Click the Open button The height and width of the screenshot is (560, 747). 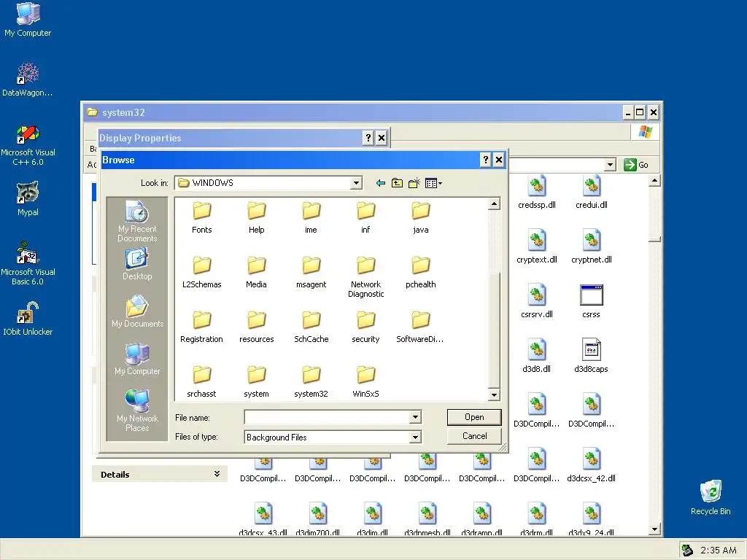point(474,417)
